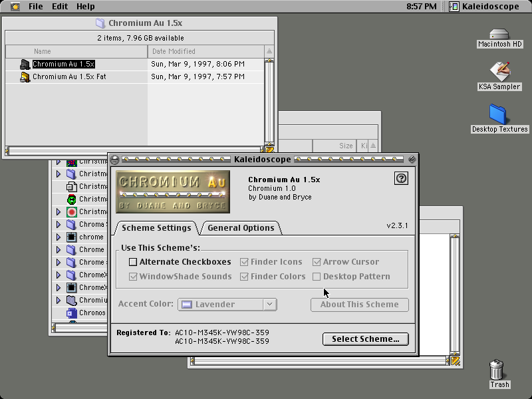This screenshot has height=399, width=532.
Task: Click the Kaleidoscope help question mark icon
Action: [402, 178]
